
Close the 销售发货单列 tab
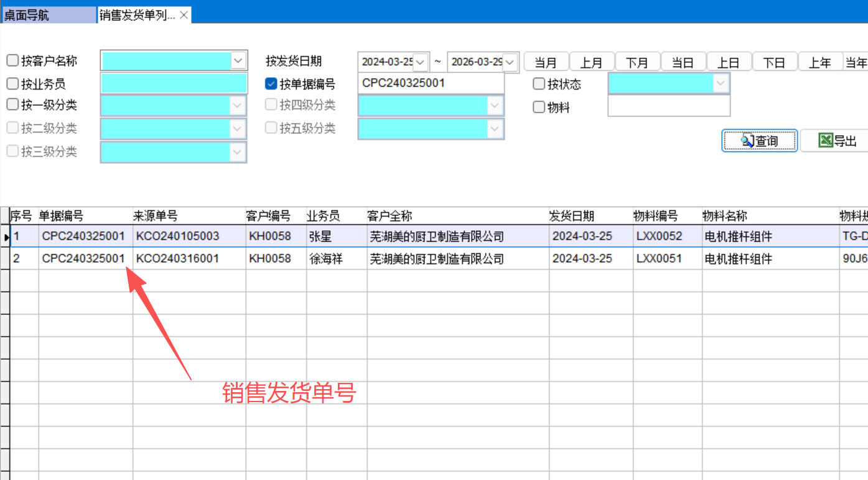(184, 16)
